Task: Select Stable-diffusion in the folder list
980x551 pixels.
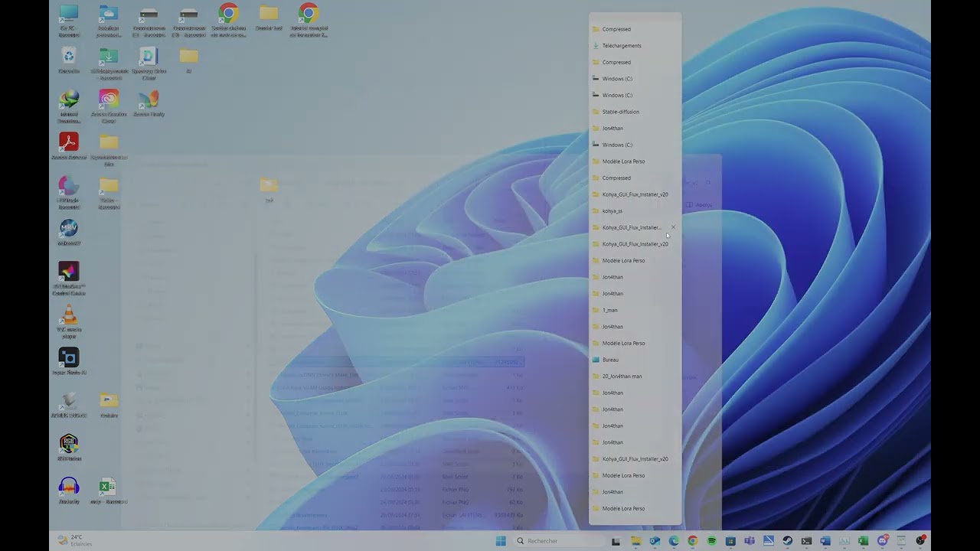Action: 620,112
